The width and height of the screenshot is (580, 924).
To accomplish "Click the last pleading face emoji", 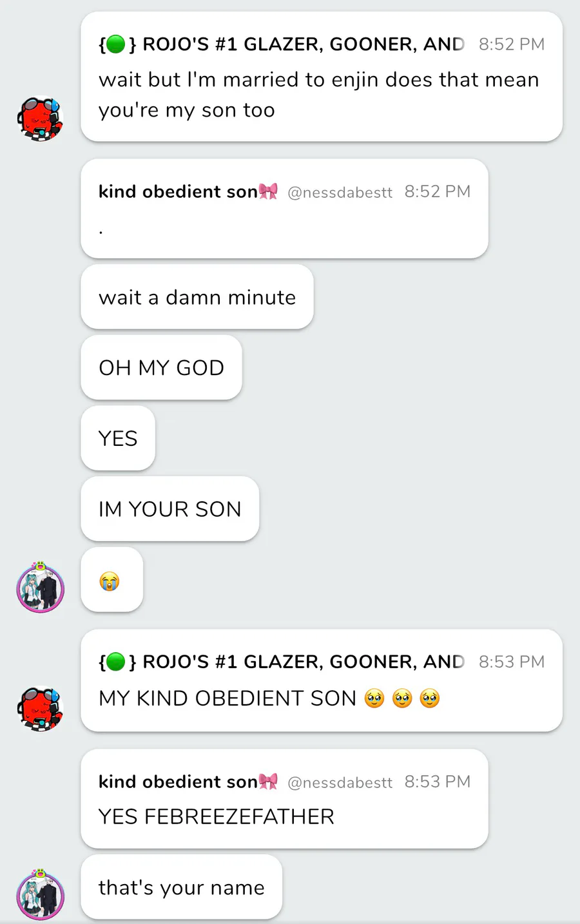I will (430, 698).
